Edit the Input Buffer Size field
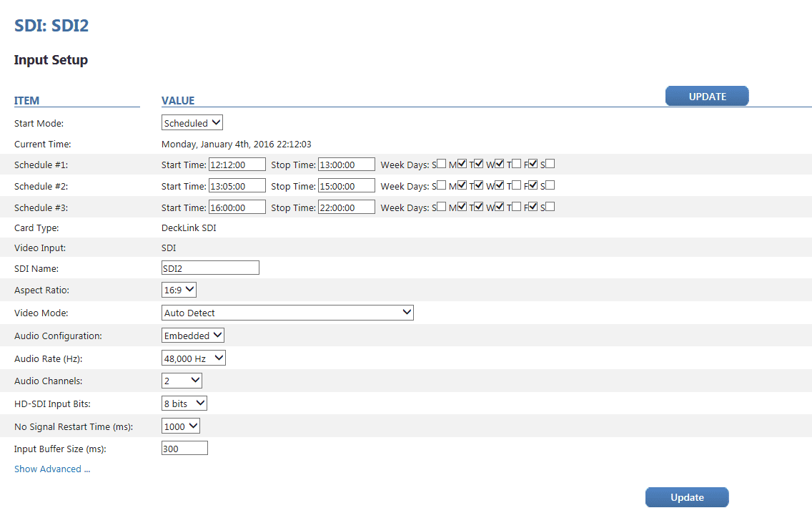Screen dimensions: 812x528 click(184, 448)
